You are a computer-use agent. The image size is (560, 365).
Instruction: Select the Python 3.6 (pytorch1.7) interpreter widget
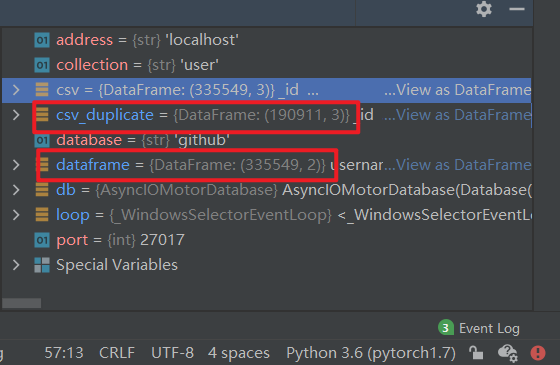[371, 353]
